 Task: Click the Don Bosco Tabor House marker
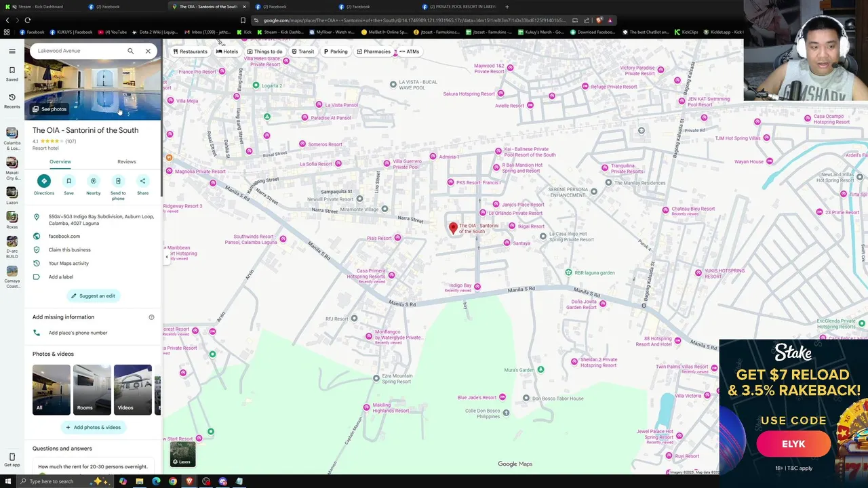pyautogui.click(x=526, y=398)
